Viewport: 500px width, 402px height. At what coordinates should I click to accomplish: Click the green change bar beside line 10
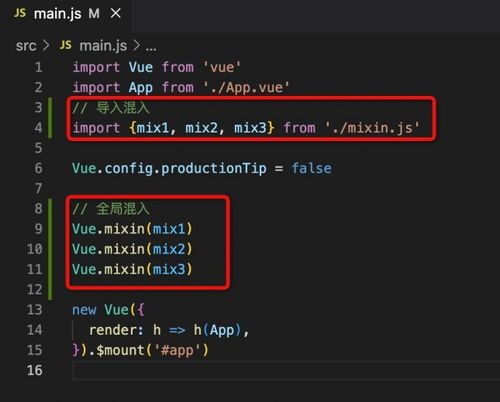tap(50, 249)
